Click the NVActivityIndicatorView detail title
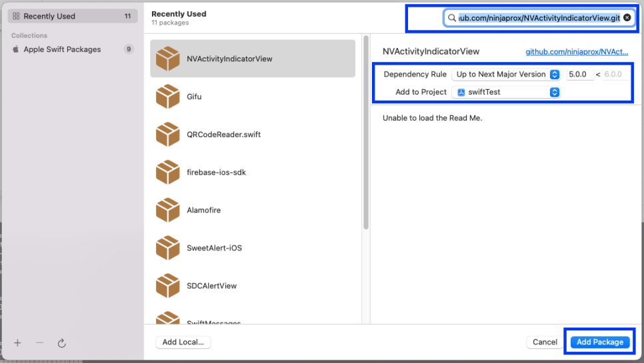Viewport: 644px width, 363px height. 431,51
